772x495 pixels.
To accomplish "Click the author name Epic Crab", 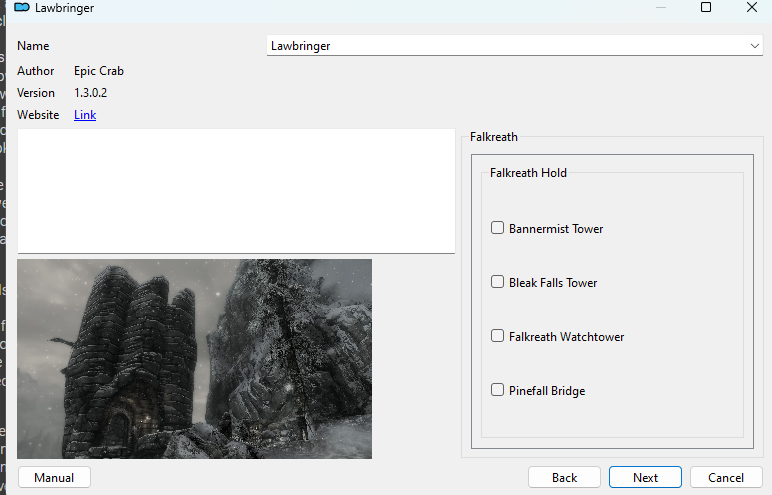I will pyautogui.click(x=99, y=71).
